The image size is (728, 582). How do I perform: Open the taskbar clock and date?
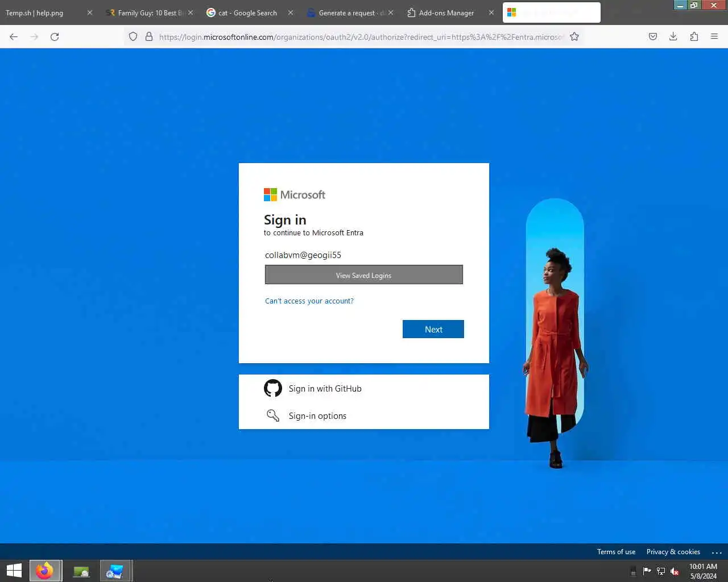pos(703,571)
